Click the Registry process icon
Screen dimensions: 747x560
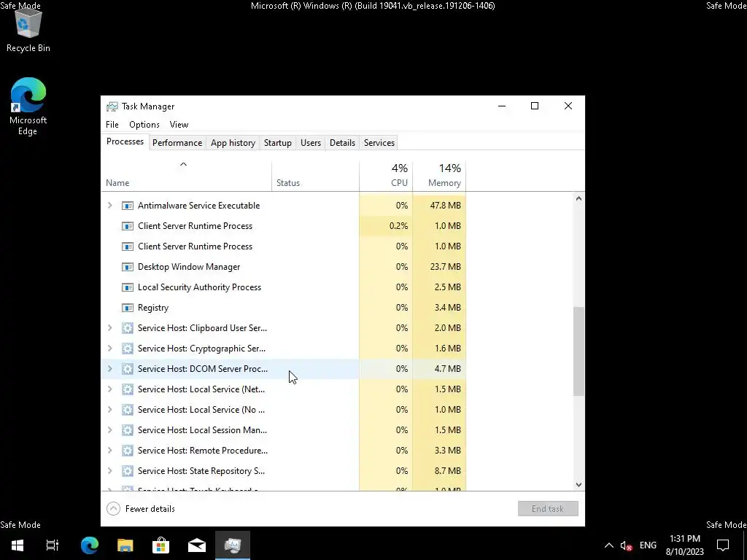click(x=127, y=308)
